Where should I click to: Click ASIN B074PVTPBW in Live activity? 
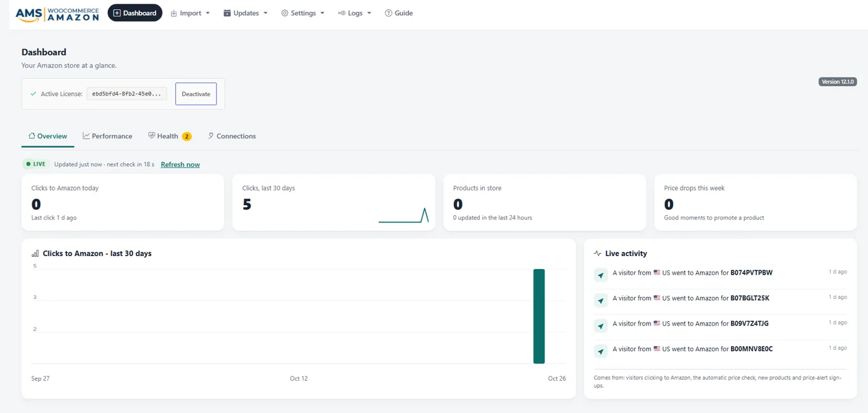(x=751, y=273)
